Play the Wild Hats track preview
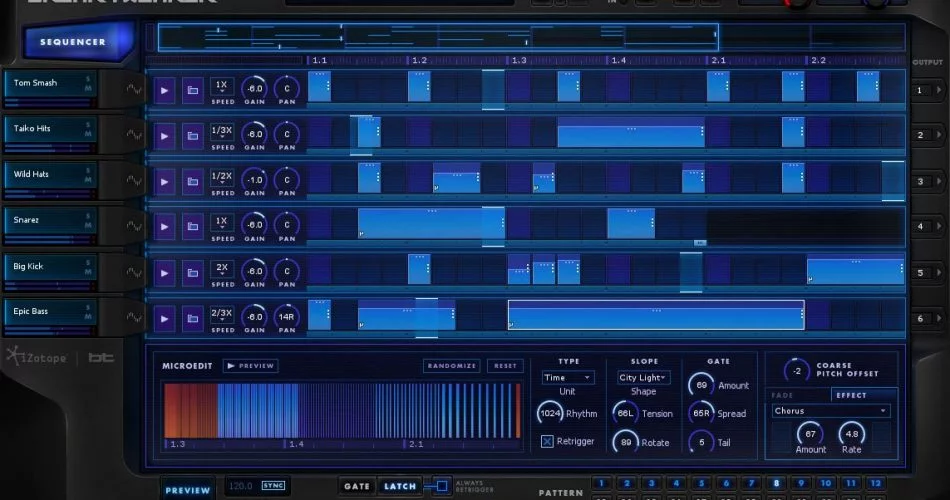 coord(164,181)
